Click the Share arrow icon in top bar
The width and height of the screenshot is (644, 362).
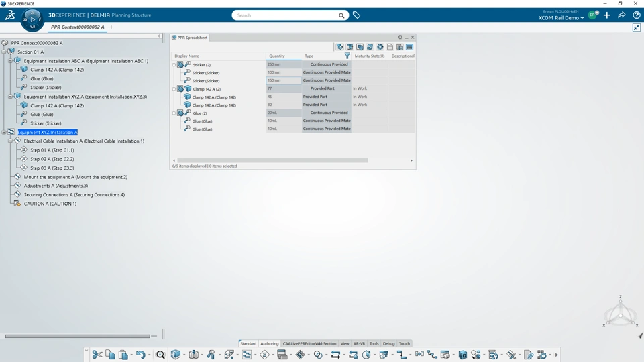tap(622, 15)
